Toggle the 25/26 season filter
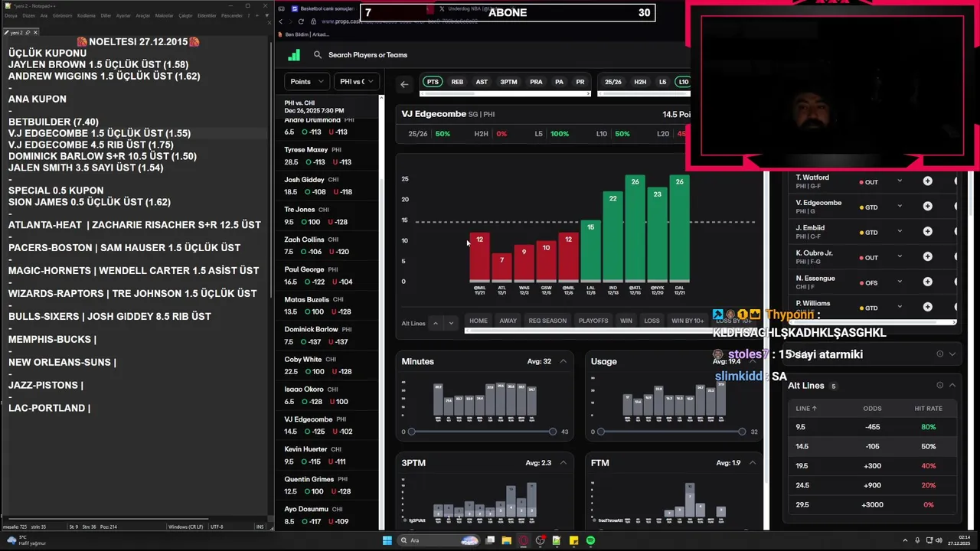The image size is (980, 551). (613, 82)
